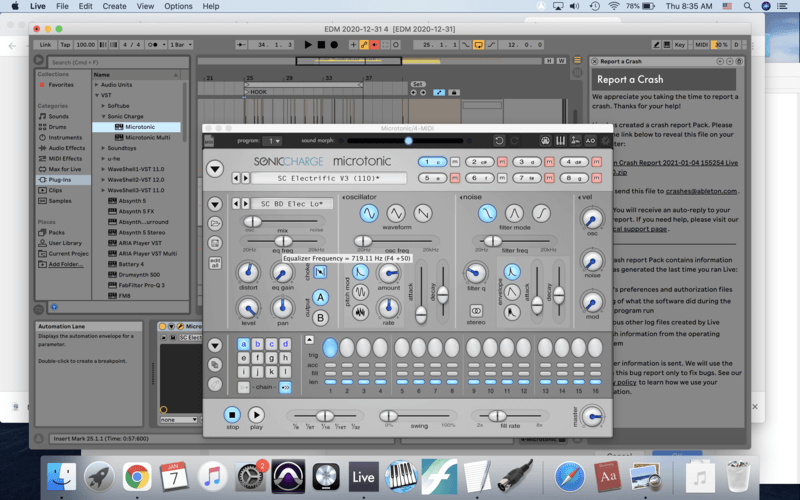Open the Create menu
Screen dimensions: 800x500
pos(114,6)
